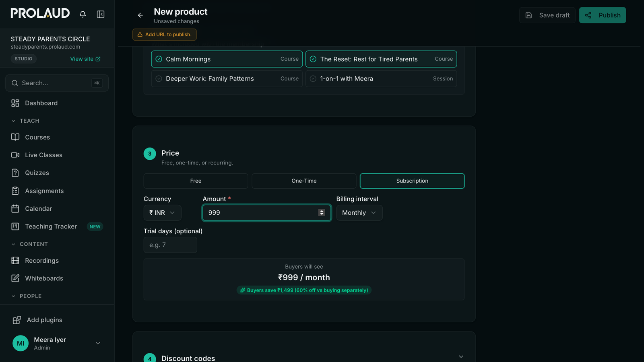Click the sparkle icon in savings badge
Image resolution: width=644 pixels, height=362 pixels.
[243, 290]
